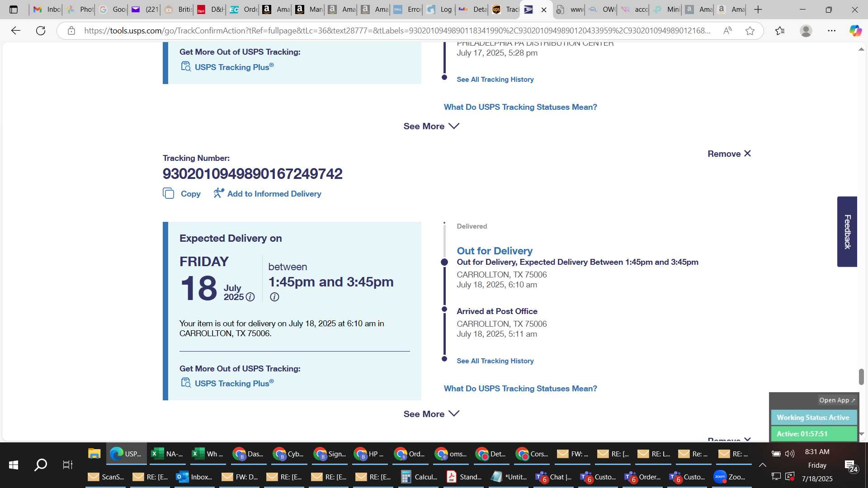Expand See More under Philadelphia tracking
Viewport: 868px width, 488px height.
[431, 126]
